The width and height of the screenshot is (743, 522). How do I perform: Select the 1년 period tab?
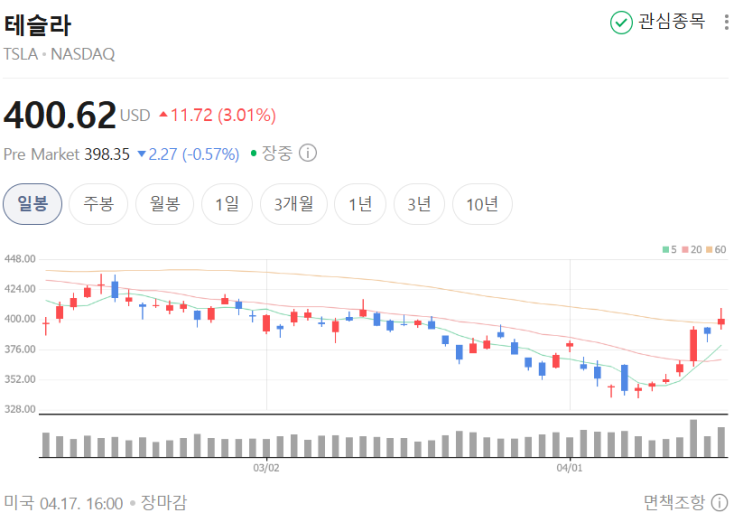pos(360,204)
